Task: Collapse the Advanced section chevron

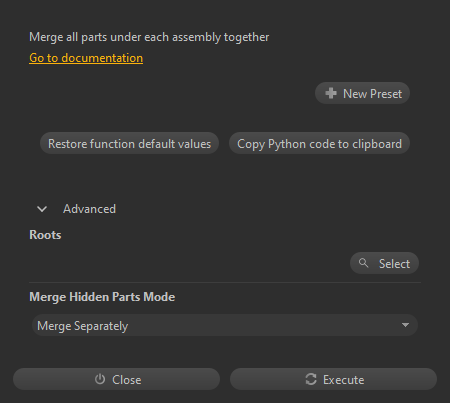Action: pos(42,209)
